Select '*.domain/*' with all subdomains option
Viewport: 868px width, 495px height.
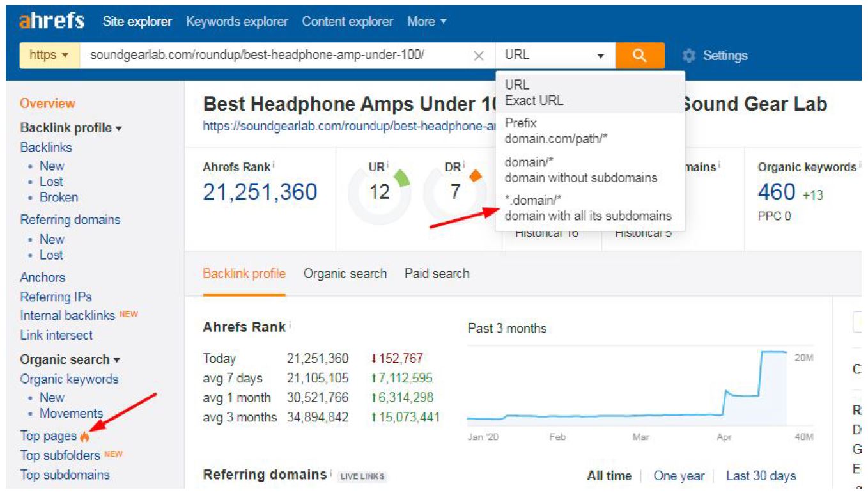(588, 208)
